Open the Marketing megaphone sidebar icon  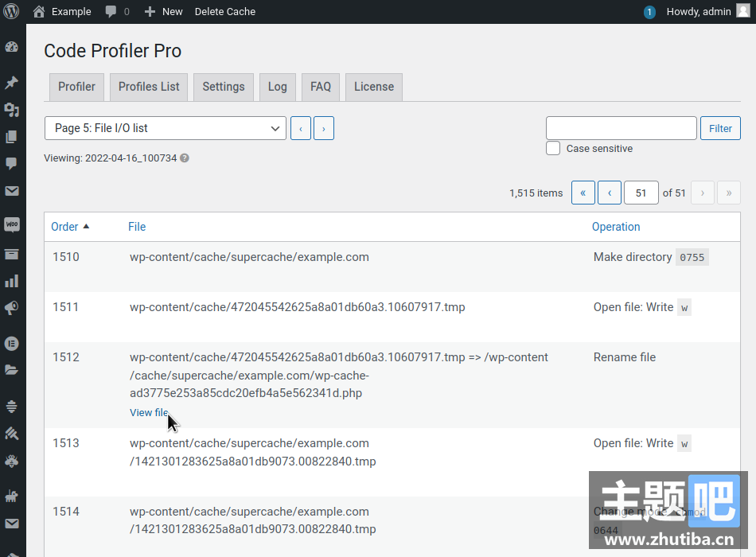pos(12,308)
